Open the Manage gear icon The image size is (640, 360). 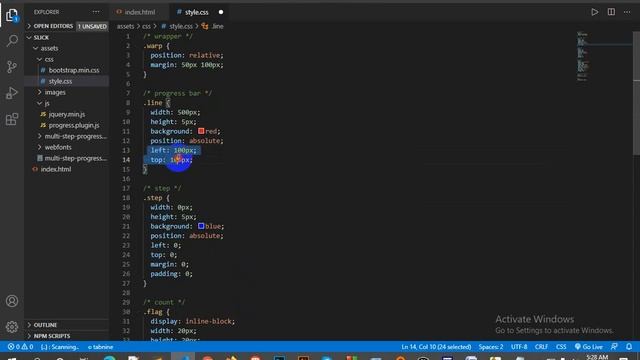12,327
